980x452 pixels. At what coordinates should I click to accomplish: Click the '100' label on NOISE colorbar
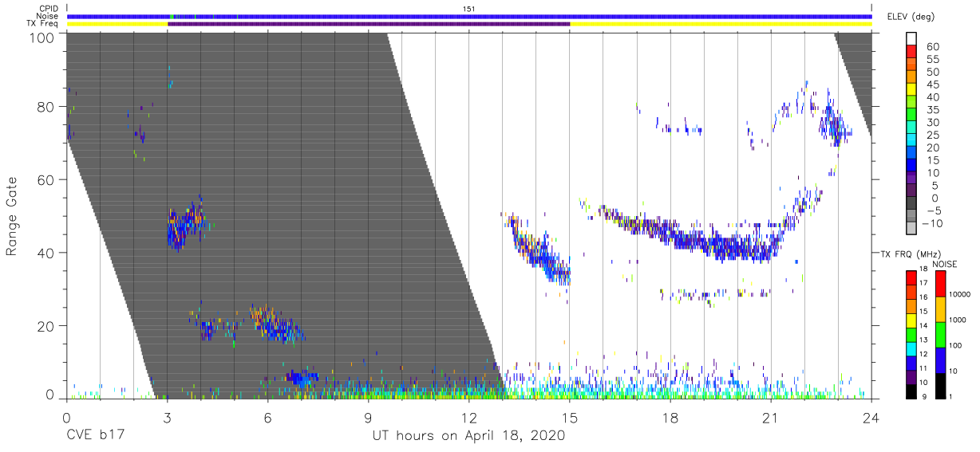[957, 345]
